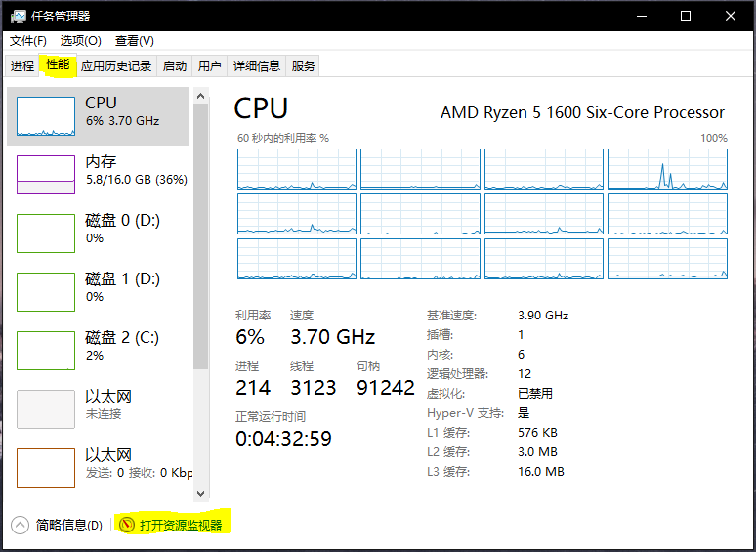Open the 查看(V) menu
The height and width of the screenshot is (552, 756).
(134, 41)
